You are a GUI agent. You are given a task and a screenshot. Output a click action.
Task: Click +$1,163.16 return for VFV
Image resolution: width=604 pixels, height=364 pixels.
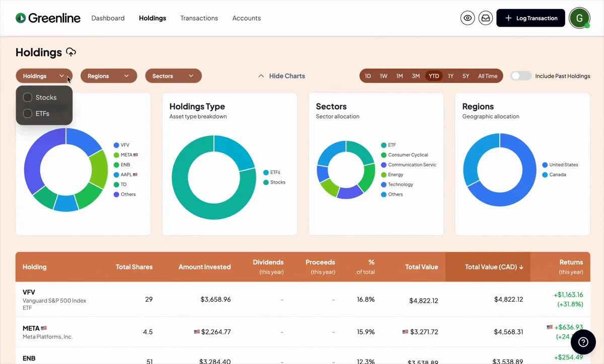click(568, 295)
